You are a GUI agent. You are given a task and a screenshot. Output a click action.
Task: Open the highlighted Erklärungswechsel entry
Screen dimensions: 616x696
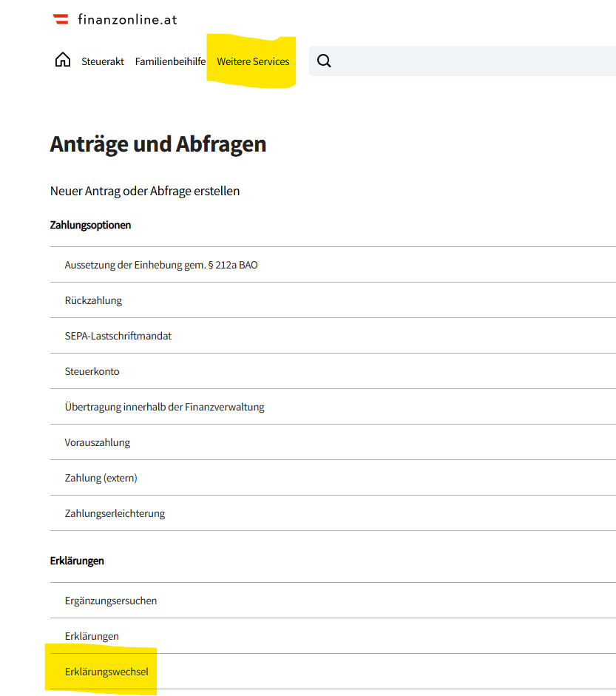click(106, 672)
